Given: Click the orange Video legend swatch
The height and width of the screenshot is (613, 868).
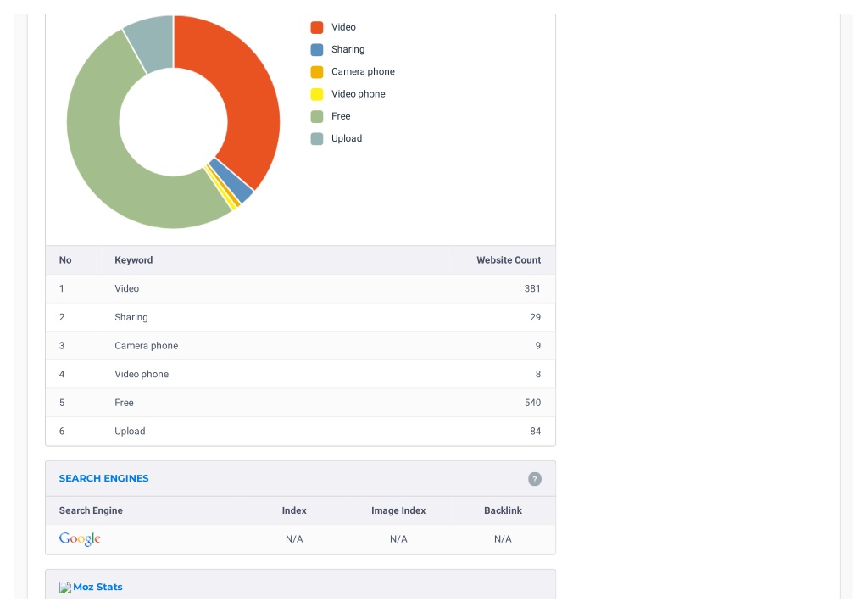Looking at the screenshot, I should 317,27.
